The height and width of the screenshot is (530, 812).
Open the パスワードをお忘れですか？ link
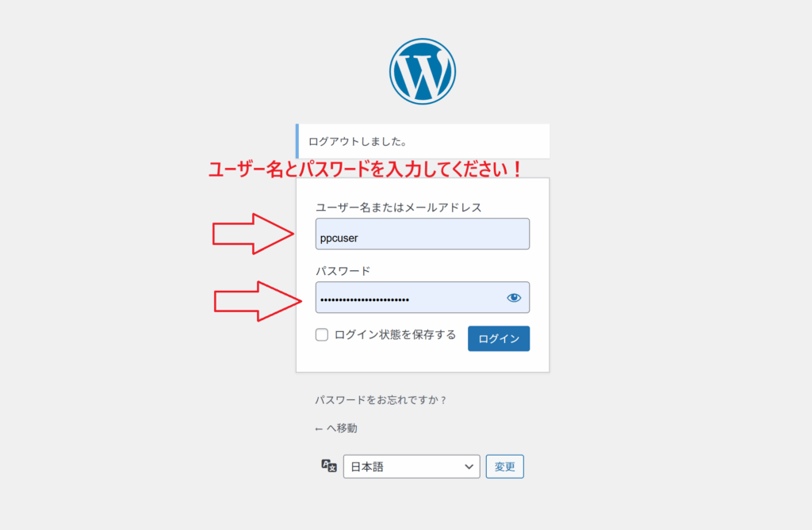[x=381, y=400]
